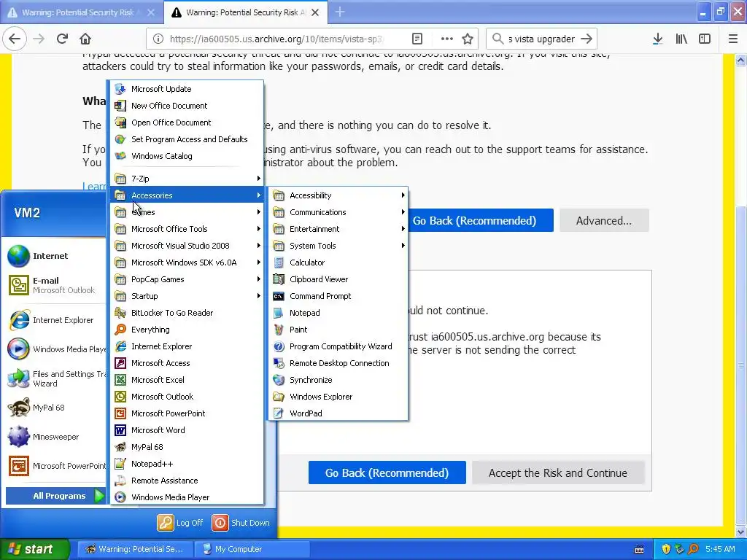Expand Accessibility submenu
747x560 pixels.
338,195
